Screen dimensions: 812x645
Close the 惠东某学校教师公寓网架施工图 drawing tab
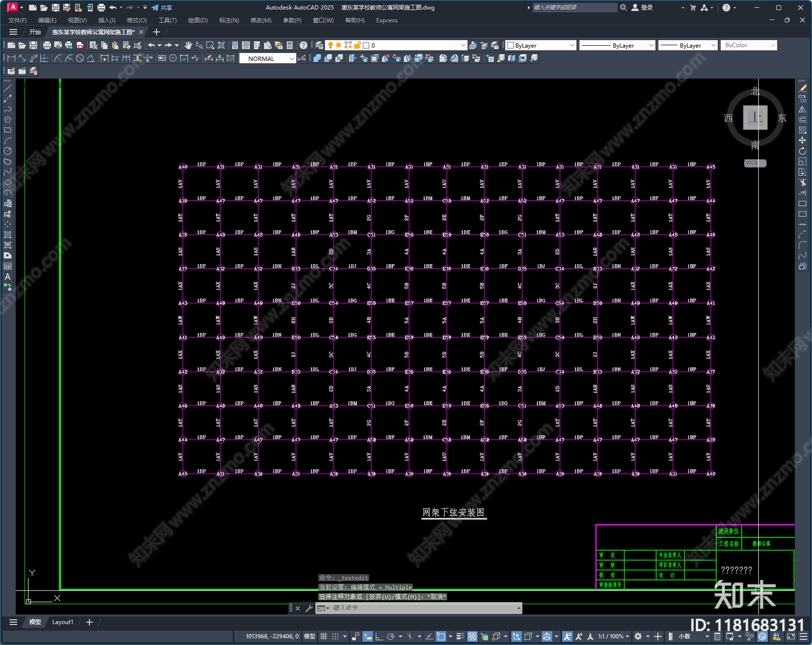(x=142, y=32)
